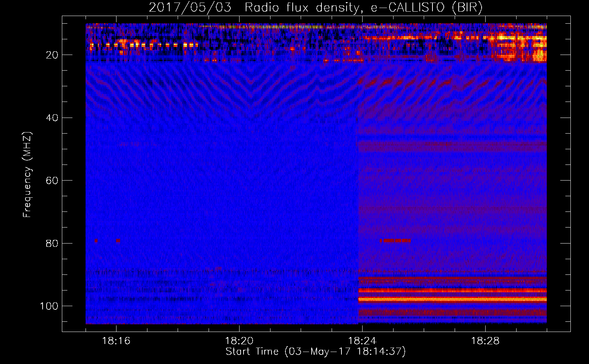Click the 'Frequency (MHZ)' axis label
The height and width of the screenshot is (364, 589).
pos(27,174)
